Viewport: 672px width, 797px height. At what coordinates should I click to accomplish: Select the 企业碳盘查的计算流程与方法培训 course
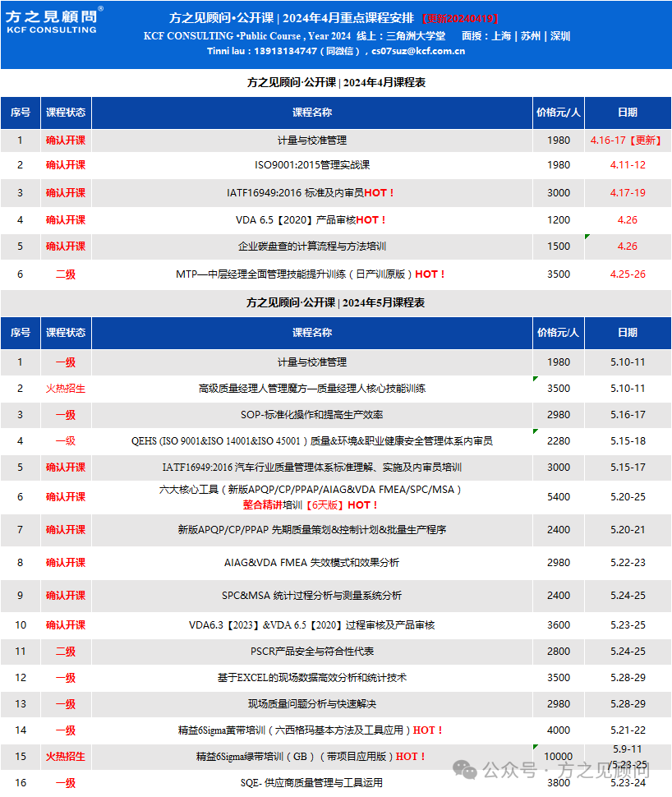click(x=312, y=246)
